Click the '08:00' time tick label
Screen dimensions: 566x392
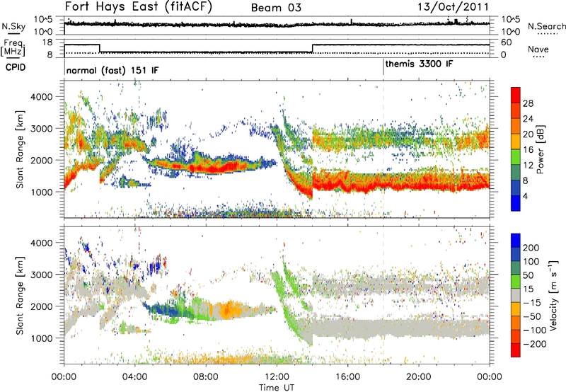pyautogui.click(x=206, y=377)
